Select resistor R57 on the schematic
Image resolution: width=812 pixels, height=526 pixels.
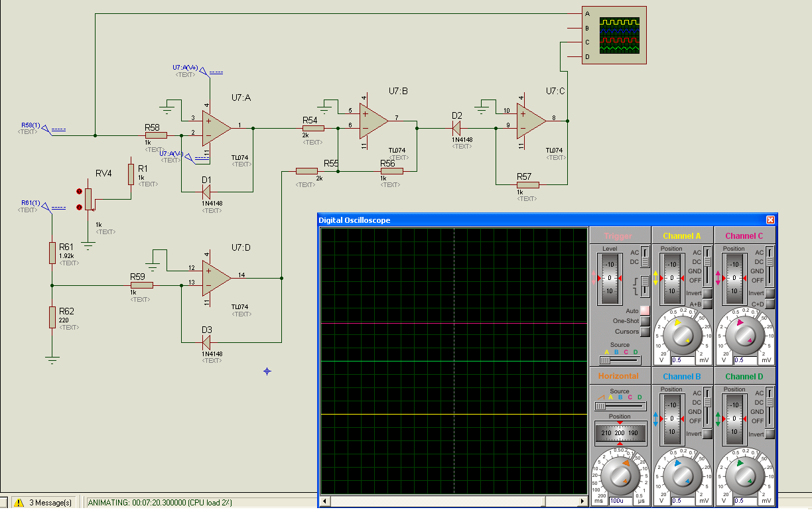click(x=528, y=185)
